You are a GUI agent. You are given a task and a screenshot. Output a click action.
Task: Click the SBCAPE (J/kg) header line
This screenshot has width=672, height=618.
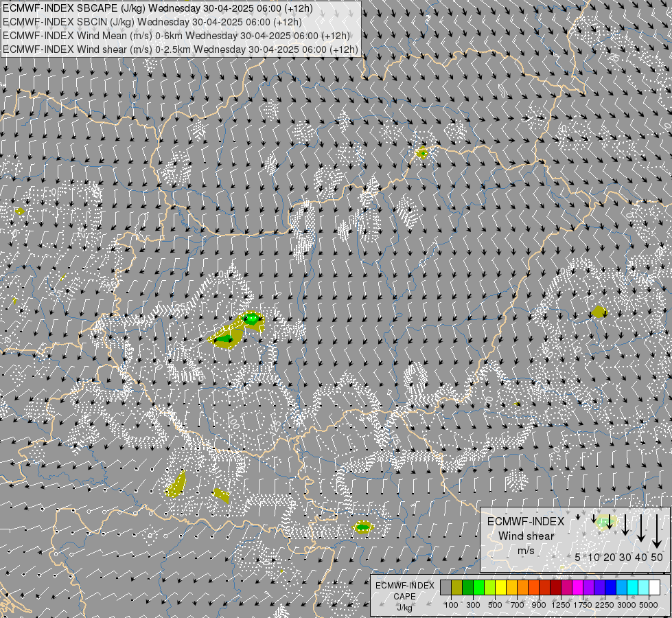(x=157, y=8)
